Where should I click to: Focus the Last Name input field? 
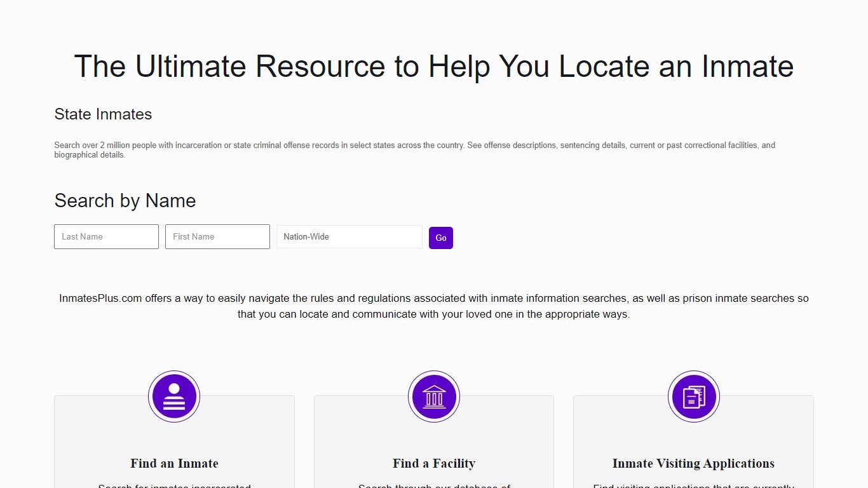coord(106,236)
